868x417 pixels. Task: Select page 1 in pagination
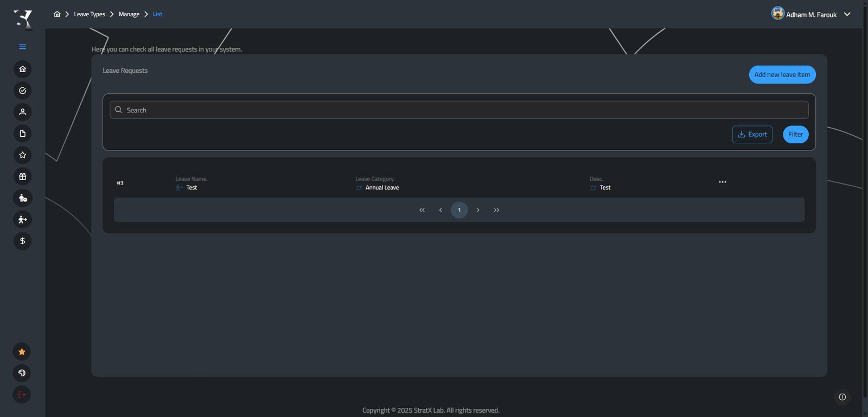pos(459,210)
